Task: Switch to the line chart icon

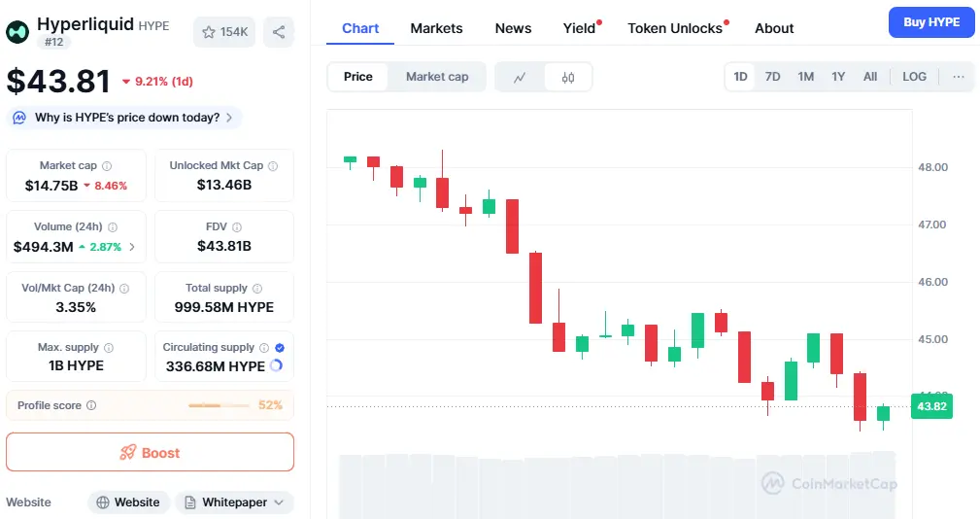Action: pyautogui.click(x=520, y=77)
